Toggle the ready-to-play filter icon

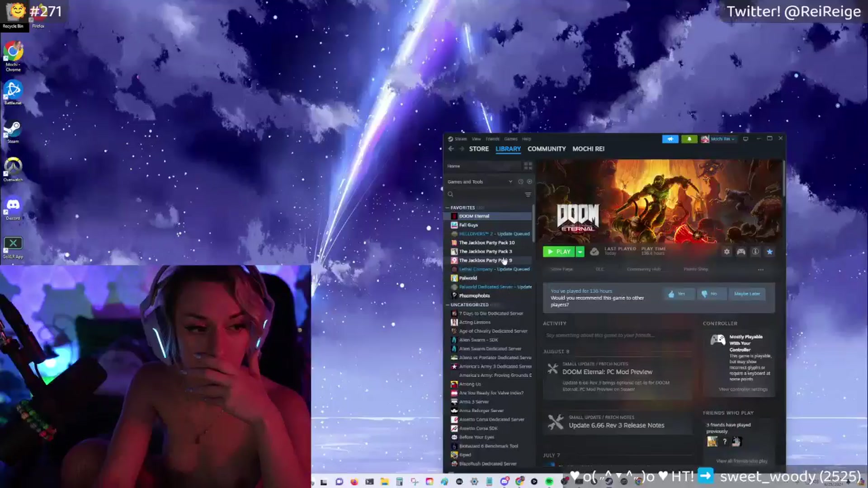tap(529, 182)
